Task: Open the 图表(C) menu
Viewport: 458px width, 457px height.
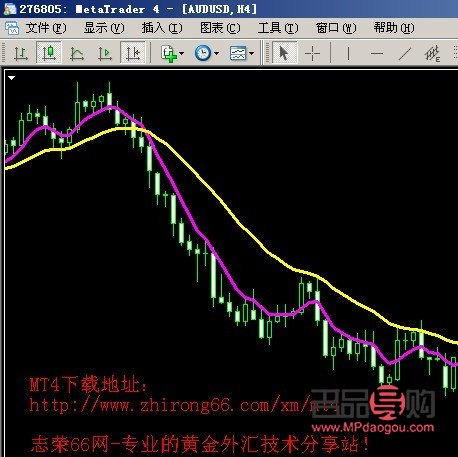Action: [220, 28]
